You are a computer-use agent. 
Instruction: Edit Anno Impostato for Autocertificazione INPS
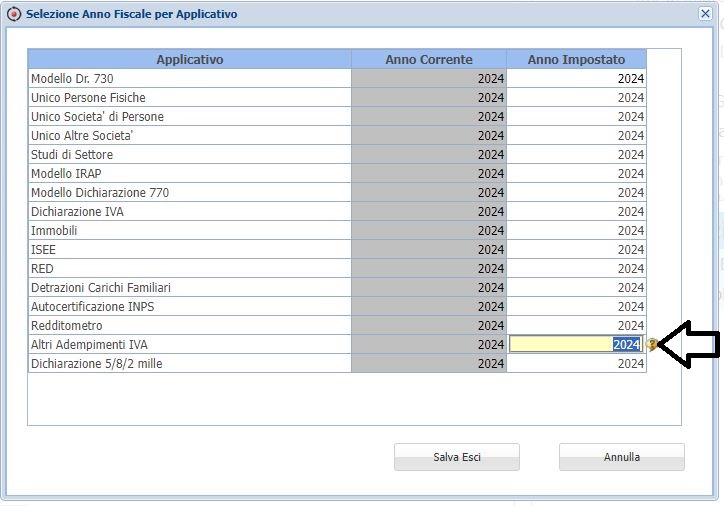pyautogui.click(x=576, y=306)
